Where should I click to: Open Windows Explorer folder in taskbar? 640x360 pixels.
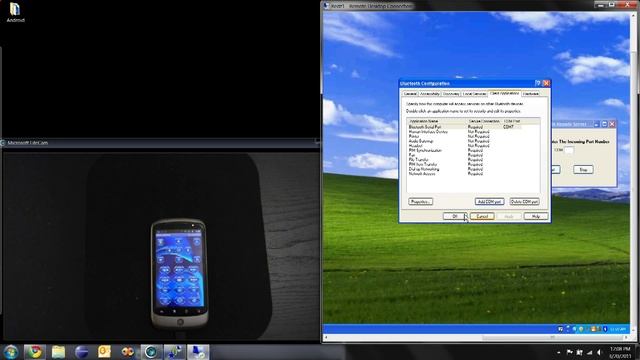[58, 352]
